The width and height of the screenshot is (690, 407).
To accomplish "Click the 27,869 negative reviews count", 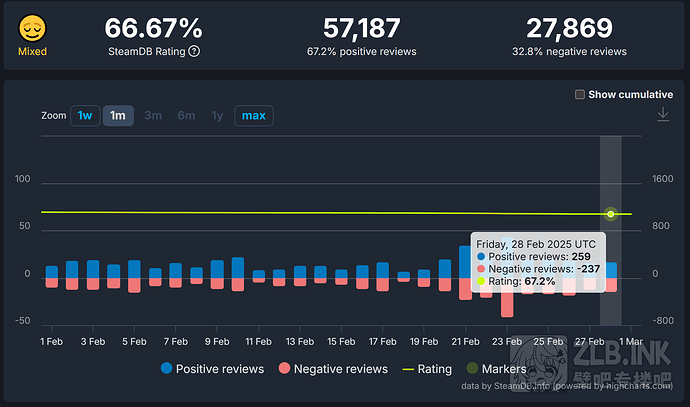I will 570,28.
